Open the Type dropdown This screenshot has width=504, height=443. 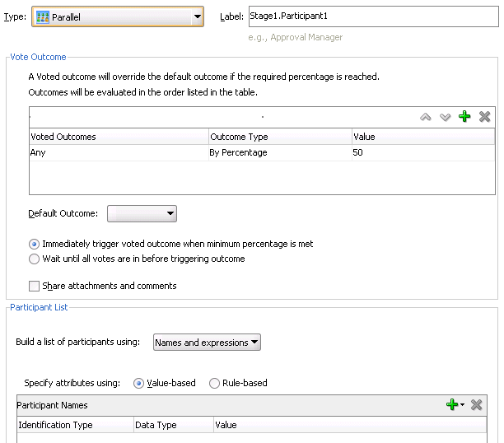click(197, 16)
